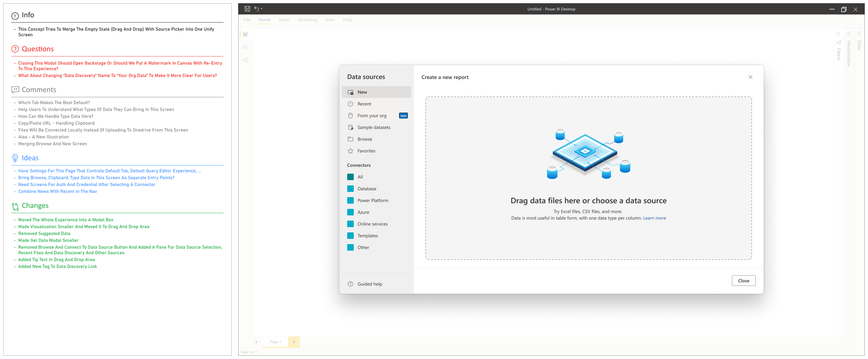Click the Save icon in title bar
The image size is (868, 359).
tap(247, 9)
